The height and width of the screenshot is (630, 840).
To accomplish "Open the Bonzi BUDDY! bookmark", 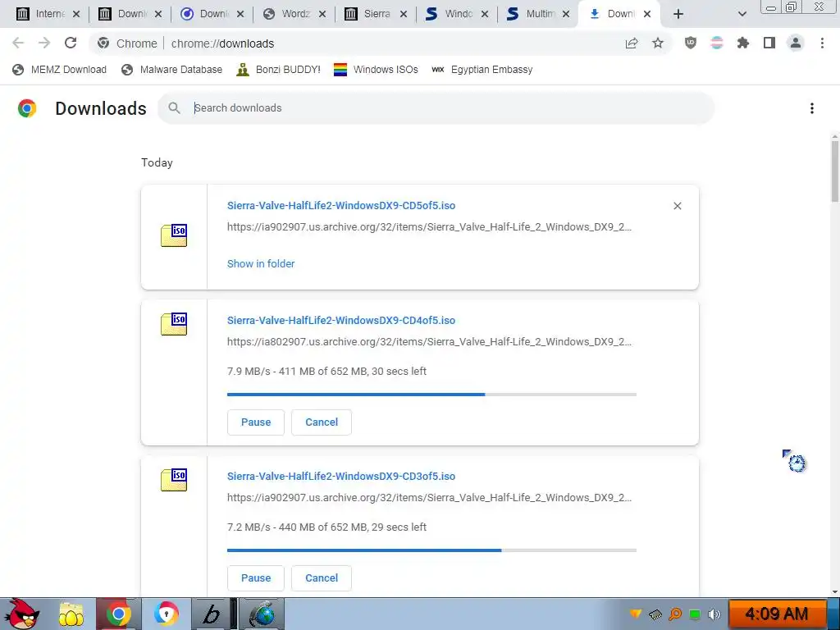I will [x=279, y=70].
